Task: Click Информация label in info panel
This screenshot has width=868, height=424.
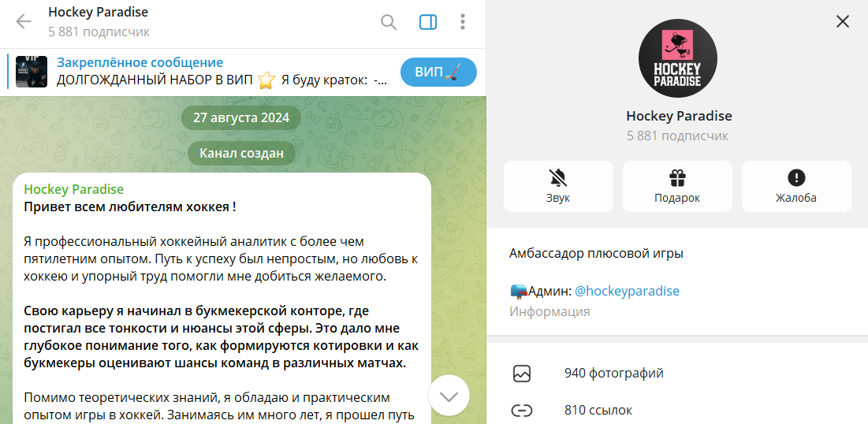Action: coord(549,311)
